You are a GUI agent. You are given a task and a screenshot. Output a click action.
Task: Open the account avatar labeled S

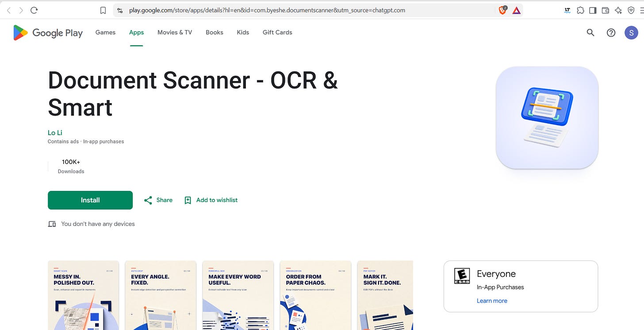point(631,32)
